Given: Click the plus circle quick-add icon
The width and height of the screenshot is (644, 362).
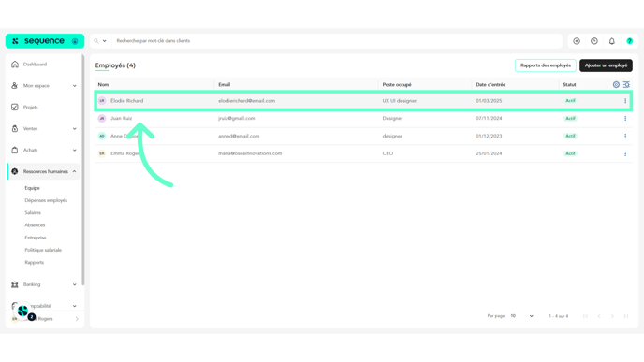Looking at the screenshot, I should [x=577, y=41].
